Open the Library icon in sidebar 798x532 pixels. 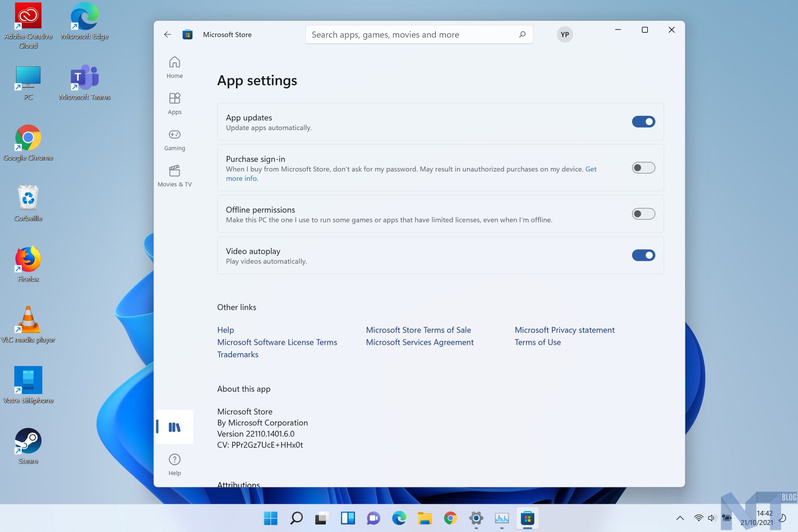click(x=175, y=427)
